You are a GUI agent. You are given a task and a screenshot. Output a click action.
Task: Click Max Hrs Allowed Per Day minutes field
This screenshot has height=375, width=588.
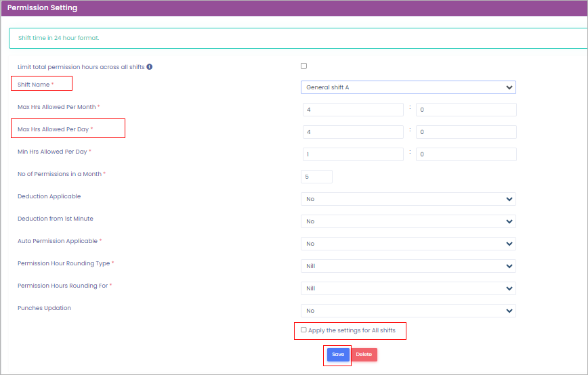tap(465, 132)
